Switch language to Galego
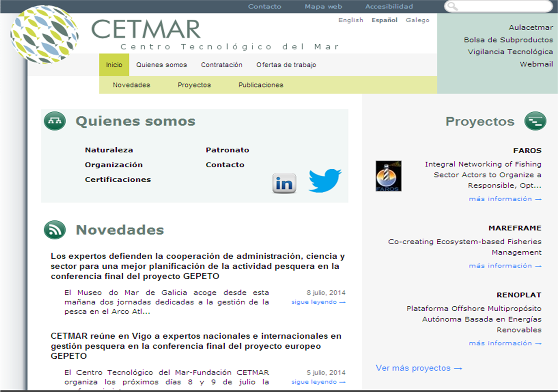Viewport: 558px width, 392px height. [x=417, y=20]
